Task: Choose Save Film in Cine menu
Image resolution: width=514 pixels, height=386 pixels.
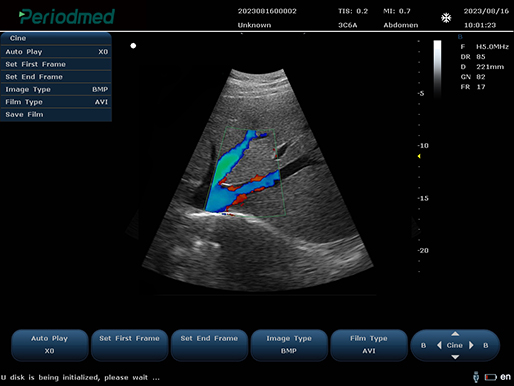Action: 56,115
